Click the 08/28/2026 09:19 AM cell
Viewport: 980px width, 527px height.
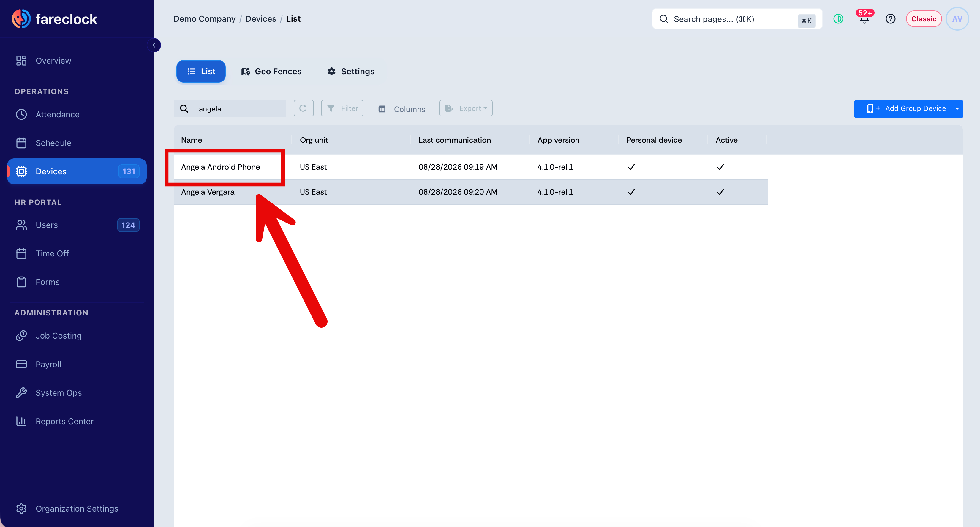[458, 167]
